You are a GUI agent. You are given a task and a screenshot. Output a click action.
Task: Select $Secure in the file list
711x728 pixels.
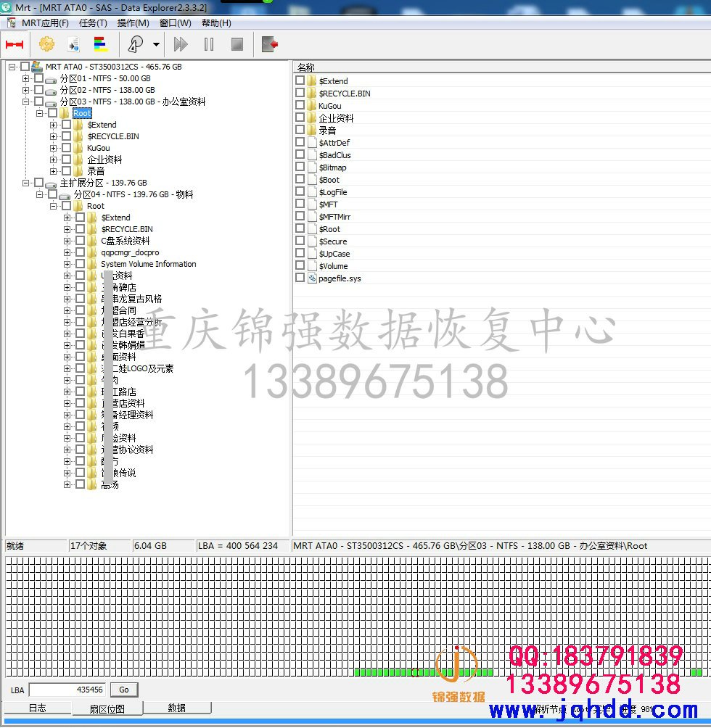(x=333, y=241)
